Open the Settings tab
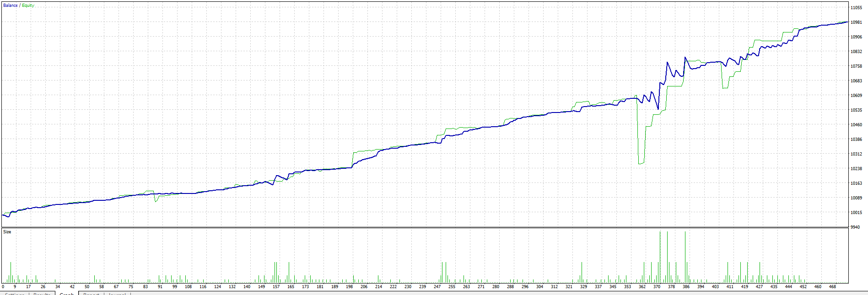 pyautogui.click(x=15, y=293)
